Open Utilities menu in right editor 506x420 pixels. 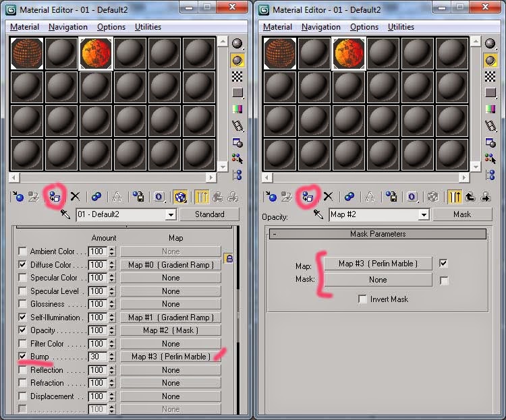pos(401,27)
